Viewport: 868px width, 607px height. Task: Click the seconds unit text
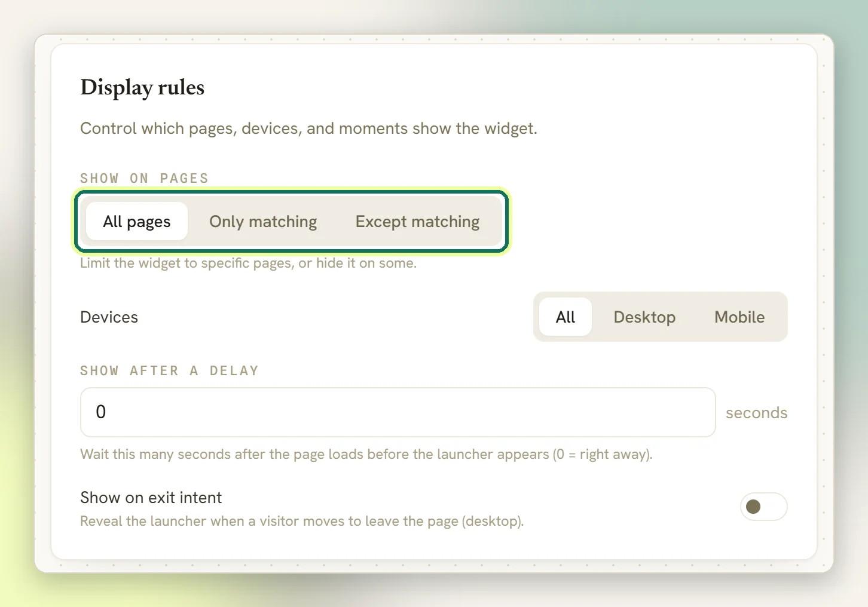(x=756, y=413)
